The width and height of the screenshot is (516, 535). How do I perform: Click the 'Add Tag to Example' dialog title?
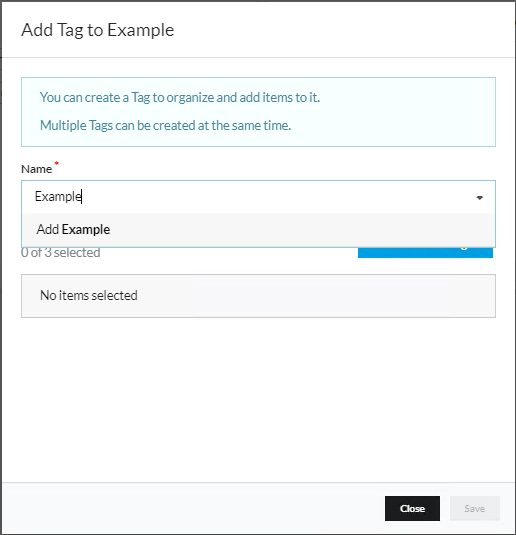pos(98,30)
